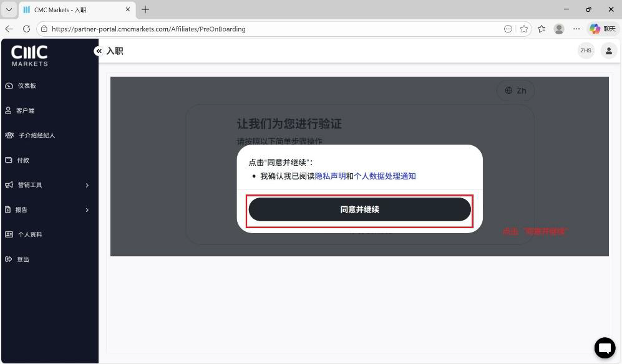This screenshot has height=364, width=622.
Task: Open the 隐私声明 link
Action: coord(330,176)
